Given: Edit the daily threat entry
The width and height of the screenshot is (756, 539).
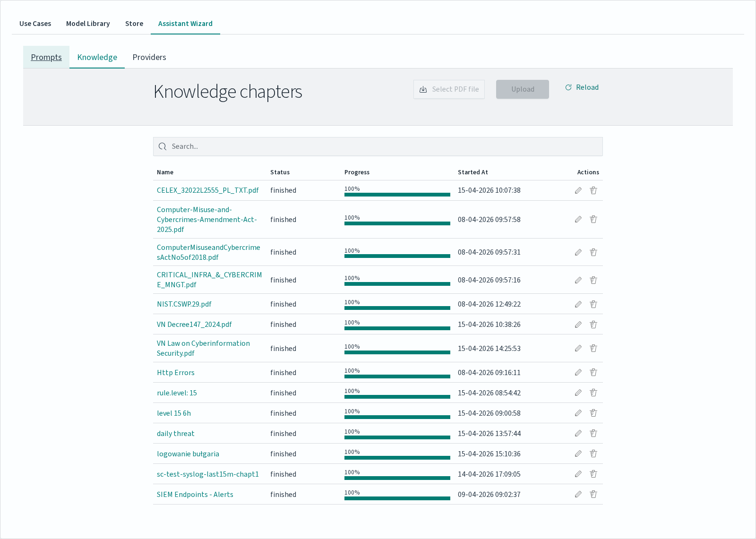Looking at the screenshot, I should [x=578, y=433].
